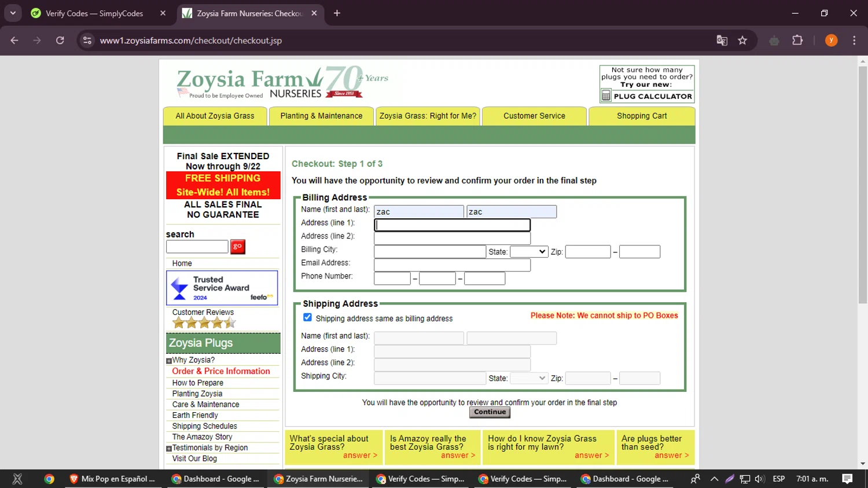Click the Billing City field
This screenshot has width=868, height=488.
(x=430, y=252)
